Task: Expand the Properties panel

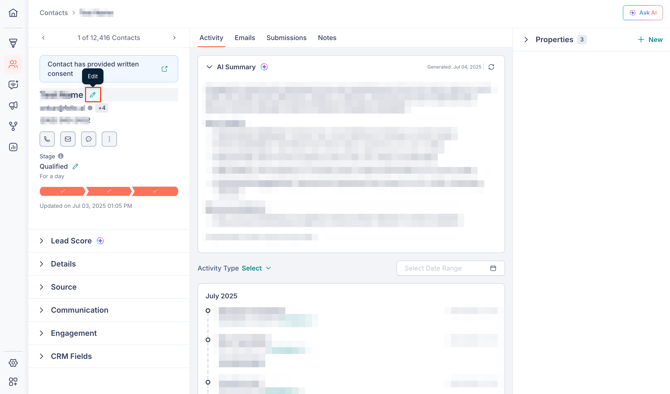Action: pyautogui.click(x=526, y=39)
